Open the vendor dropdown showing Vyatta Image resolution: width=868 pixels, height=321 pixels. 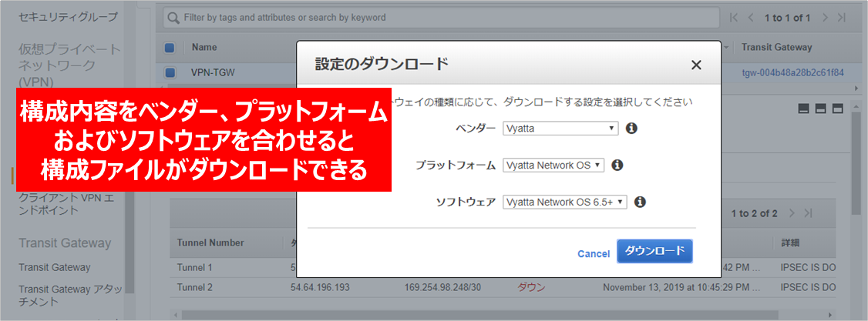[x=560, y=128]
